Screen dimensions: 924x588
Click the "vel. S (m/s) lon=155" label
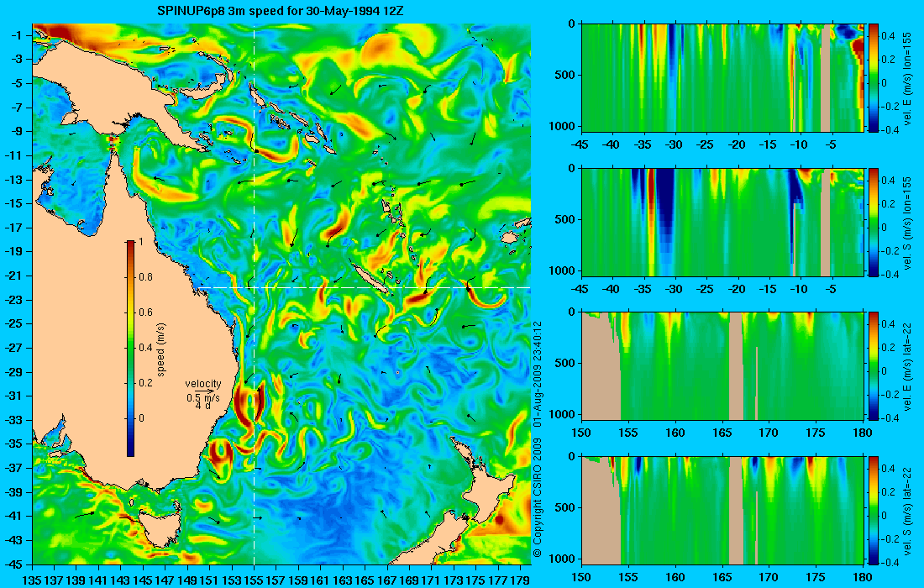(x=908, y=222)
